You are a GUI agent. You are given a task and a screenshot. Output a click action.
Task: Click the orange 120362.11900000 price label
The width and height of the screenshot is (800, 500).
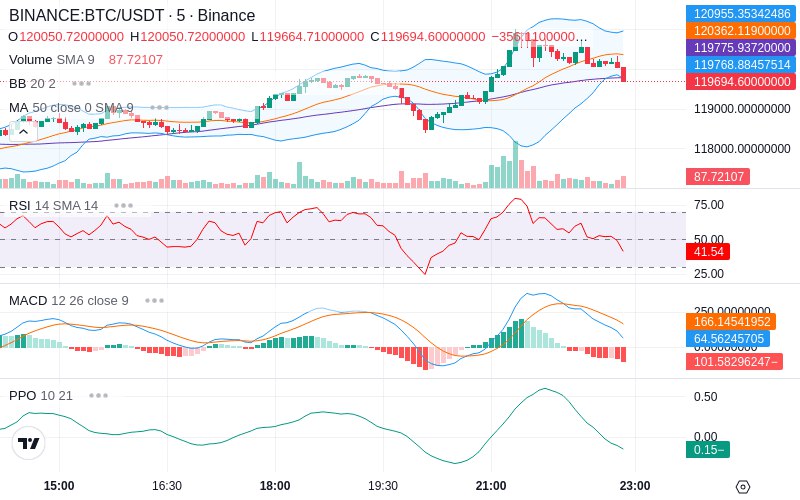coord(741,31)
